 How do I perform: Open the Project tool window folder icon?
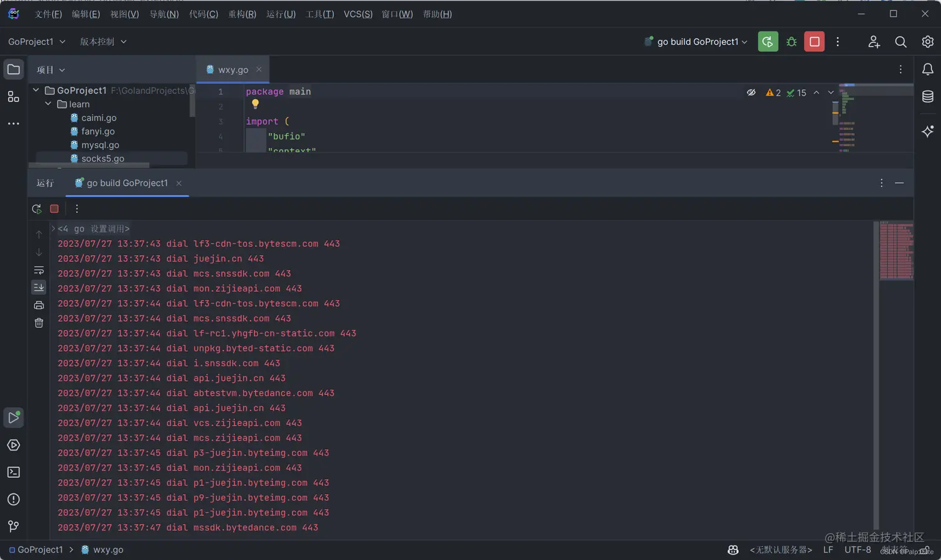[14, 70]
